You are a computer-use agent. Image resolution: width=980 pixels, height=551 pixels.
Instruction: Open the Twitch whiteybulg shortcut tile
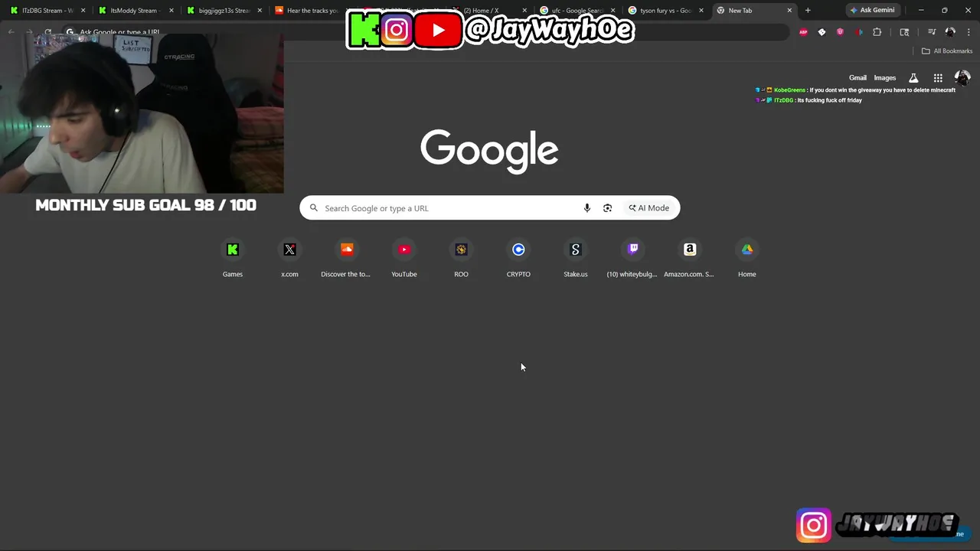pos(632,259)
